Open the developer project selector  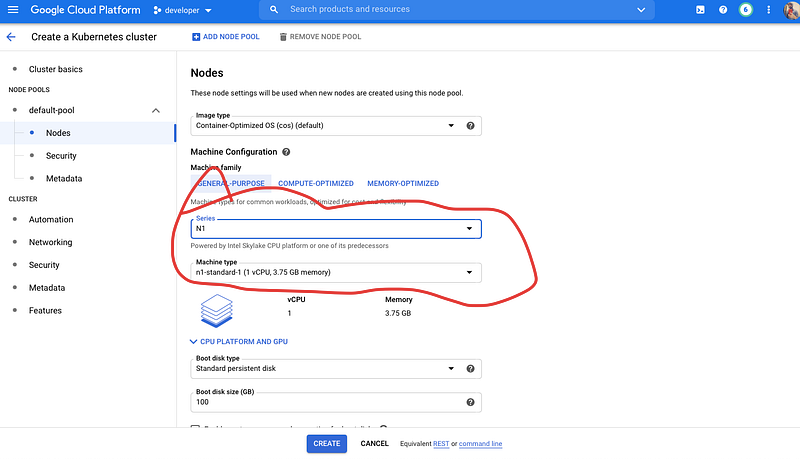(x=183, y=10)
